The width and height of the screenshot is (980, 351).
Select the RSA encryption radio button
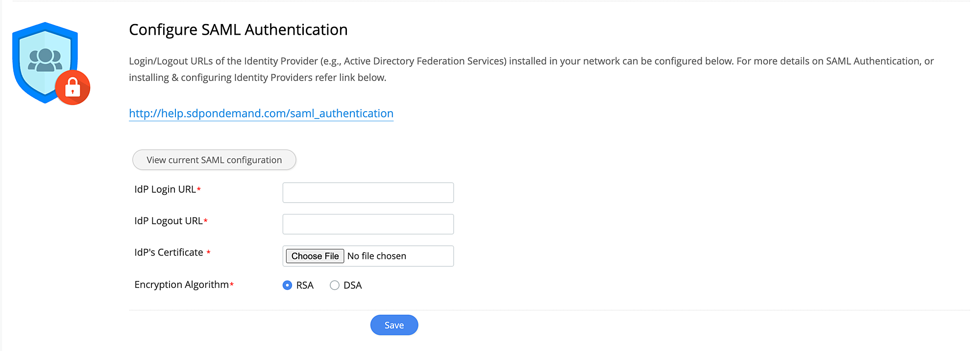[288, 285]
